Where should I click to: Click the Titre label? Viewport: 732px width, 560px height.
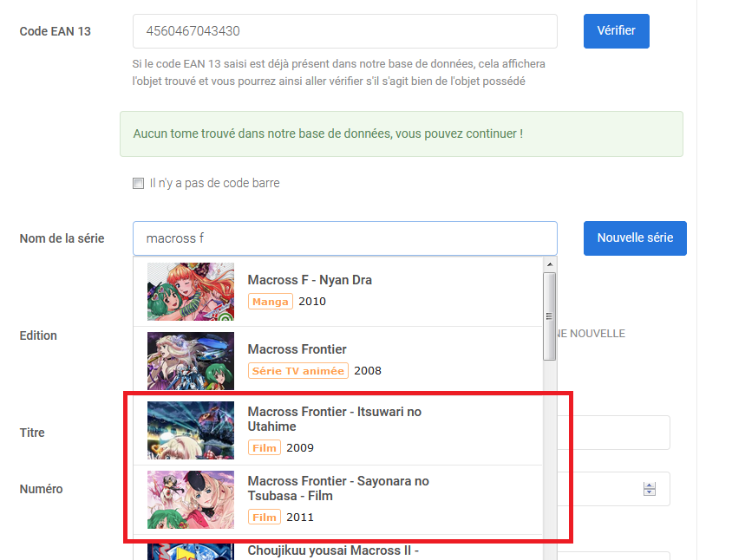[x=32, y=433]
